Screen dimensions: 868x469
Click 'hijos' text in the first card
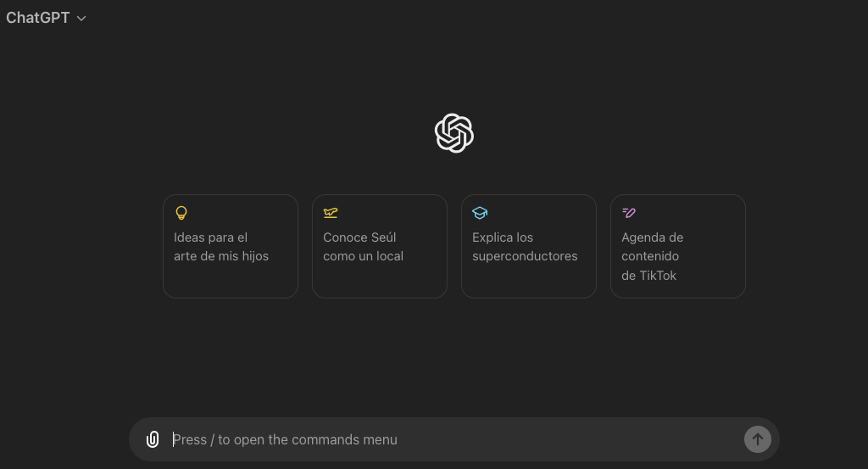255,256
